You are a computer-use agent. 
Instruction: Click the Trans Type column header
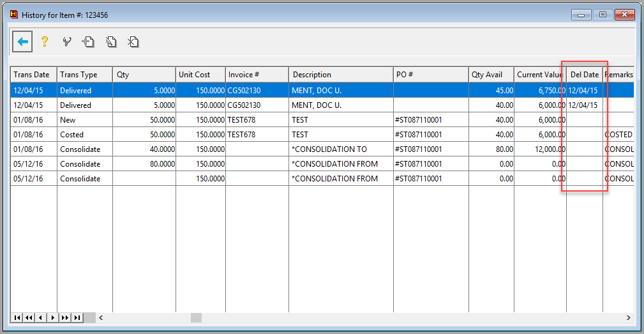(85, 74)
